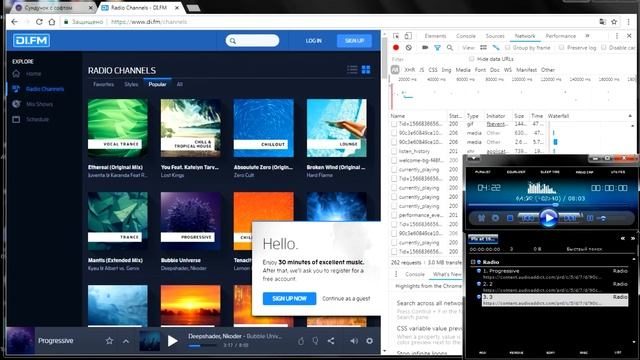Switch to All channels tab
The height and width of the screenshot is (360, 640).
[180, 84]
